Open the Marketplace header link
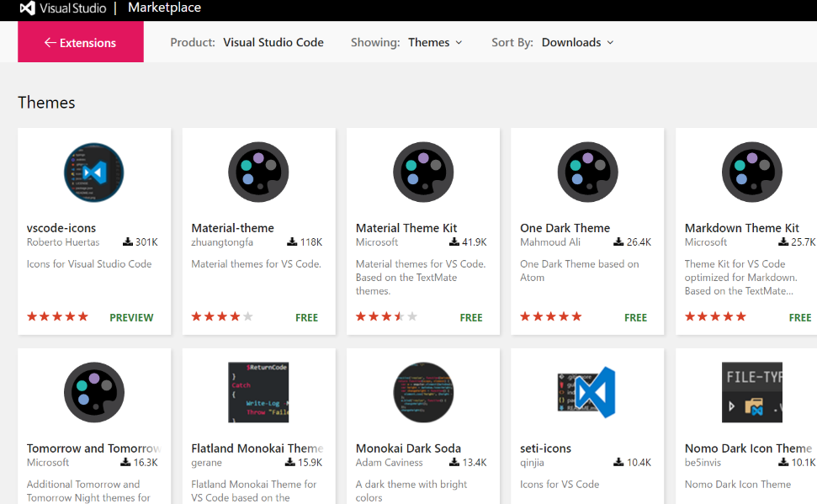817x504 pixels. click(x=165, y=8)
